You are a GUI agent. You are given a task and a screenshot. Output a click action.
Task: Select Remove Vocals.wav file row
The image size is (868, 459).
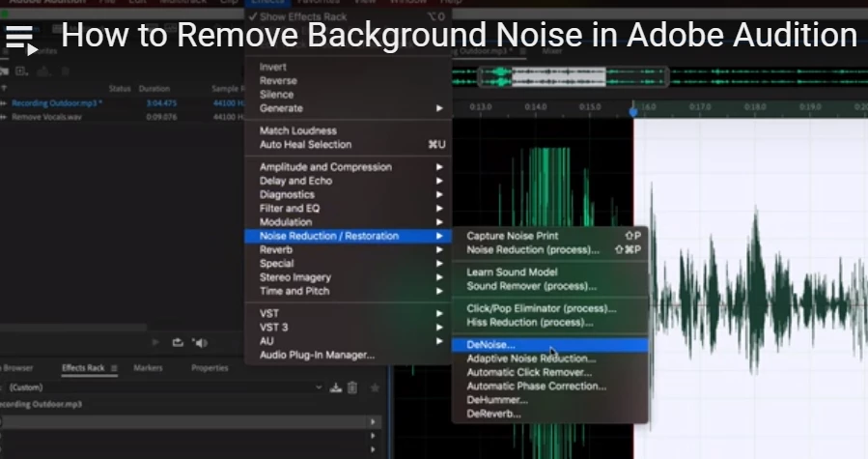tap(122, 117)
